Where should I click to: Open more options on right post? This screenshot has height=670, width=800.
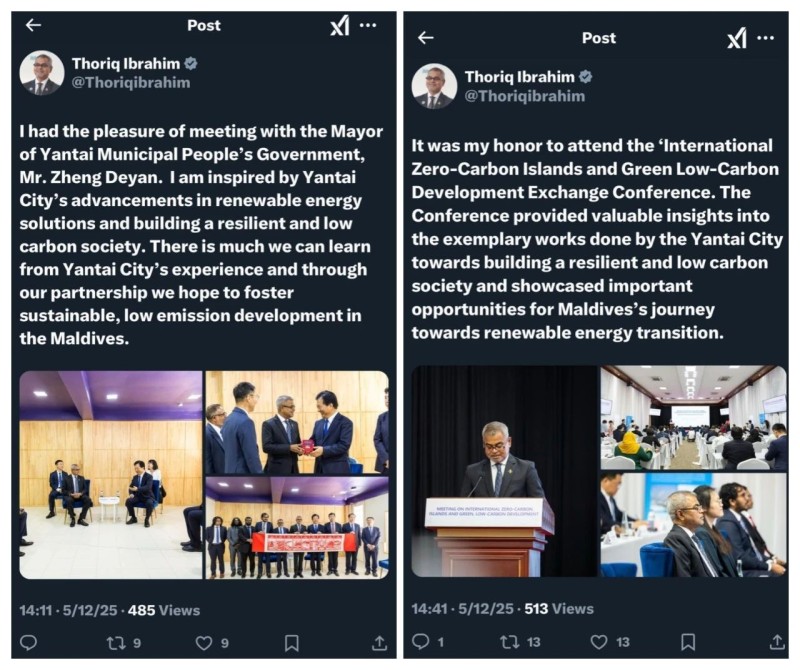[765, 37]
